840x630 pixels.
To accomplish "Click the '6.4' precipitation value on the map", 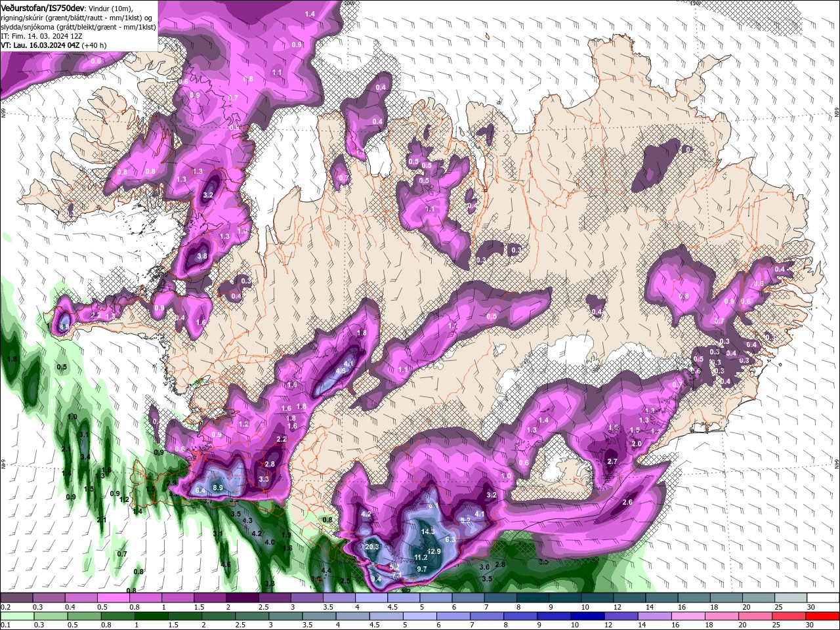I will 200,491.
